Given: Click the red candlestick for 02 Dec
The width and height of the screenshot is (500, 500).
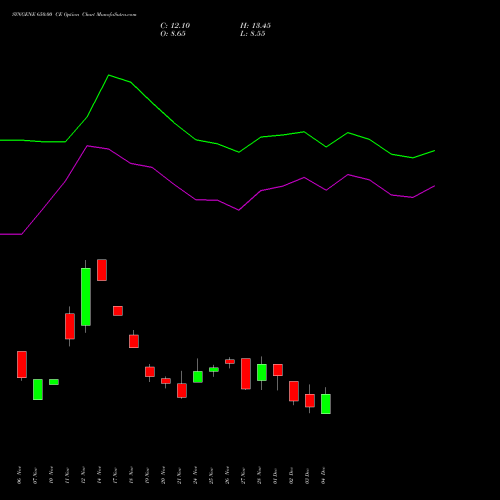Looking at the screenshot, I should click(x=294, y=391).
